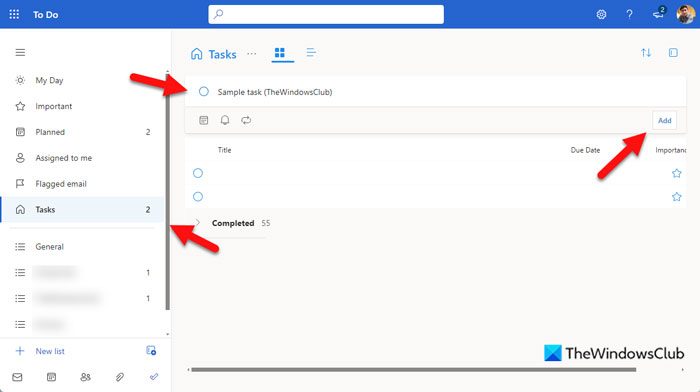Click the Help question mark icon
Viewport: 700px width, 392px height.
[629, 14]
